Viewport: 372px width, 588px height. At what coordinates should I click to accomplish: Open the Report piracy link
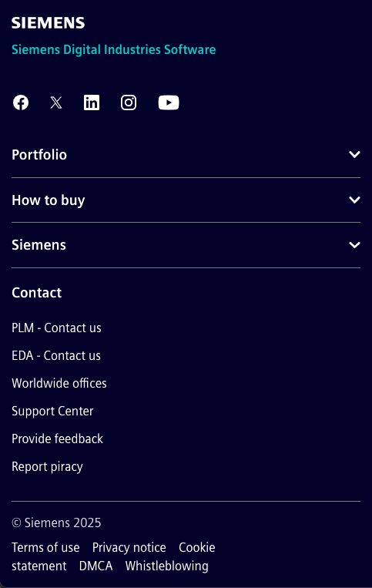[x=47, y=466]
